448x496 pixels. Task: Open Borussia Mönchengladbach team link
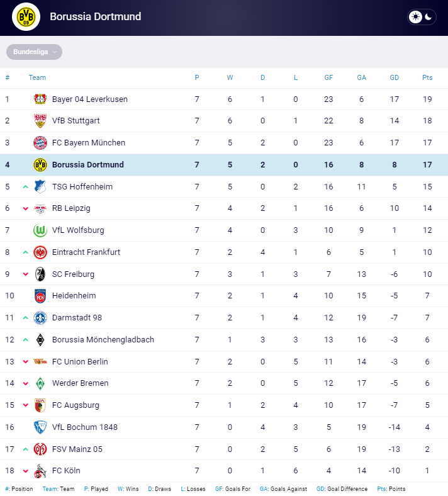pyautogui.click(x=103, y=340)
